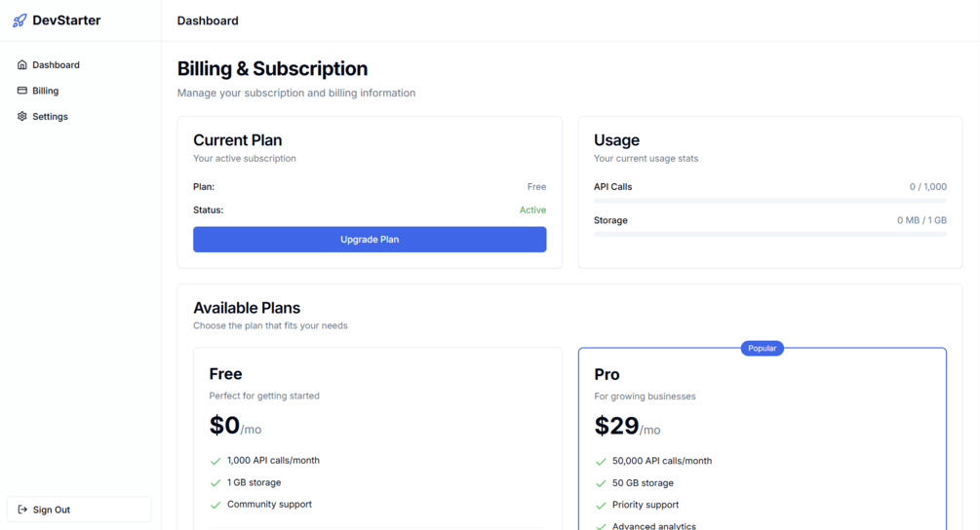Image resolution: width=980 pixels, height=530 pixels.
Task: Click checkmark icon beside Community support
Action: coord(216,505)
